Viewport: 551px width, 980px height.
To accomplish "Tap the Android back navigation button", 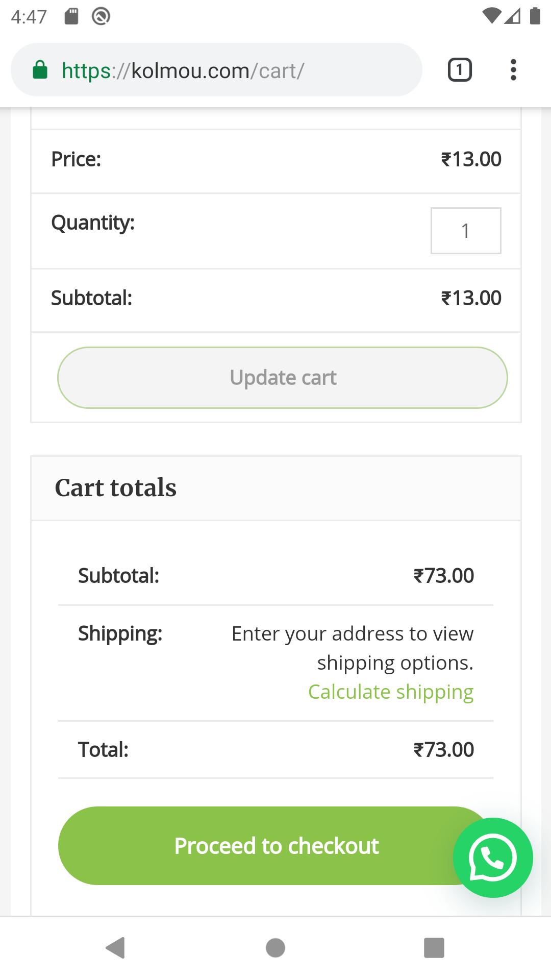I will (x=115, y=948).
